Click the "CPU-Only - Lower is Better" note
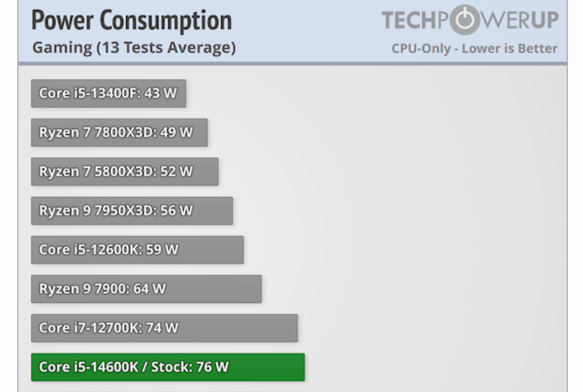The height and width of the screenshot is (392, 583). tap(474, 49)
